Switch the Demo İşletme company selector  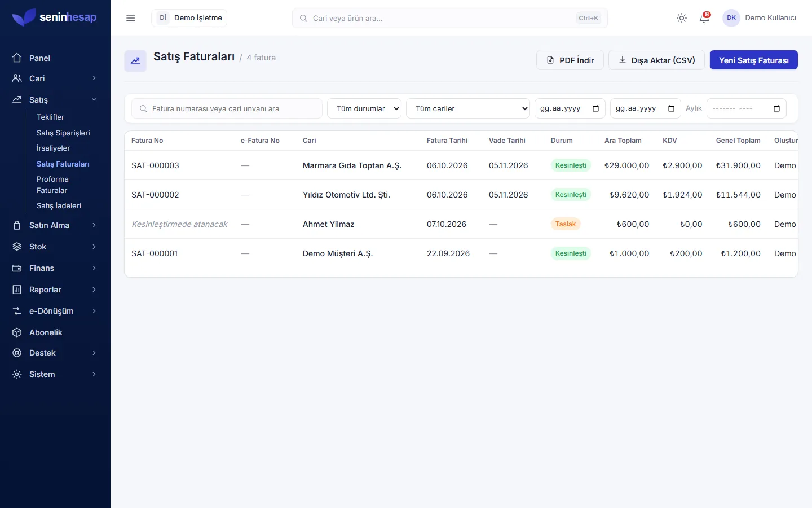coord(189,18)
